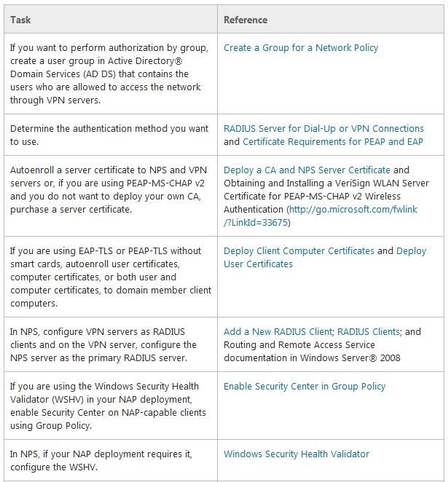This screenshot has height=482, width=448.
Task: Click the Deploy User Certificates link
Action: click(325, 257)
